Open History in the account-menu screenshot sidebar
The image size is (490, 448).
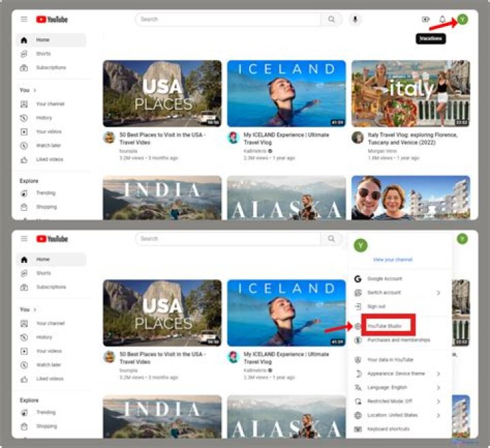click(44, 337)
